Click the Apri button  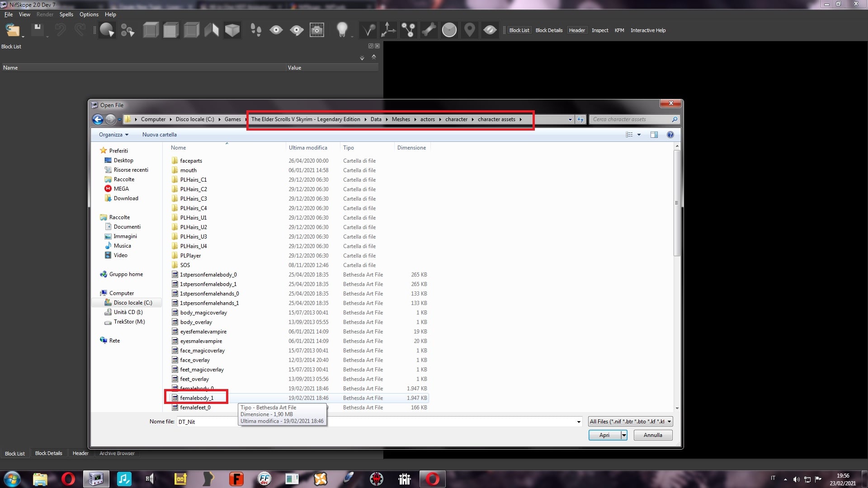tap(604, 435)
